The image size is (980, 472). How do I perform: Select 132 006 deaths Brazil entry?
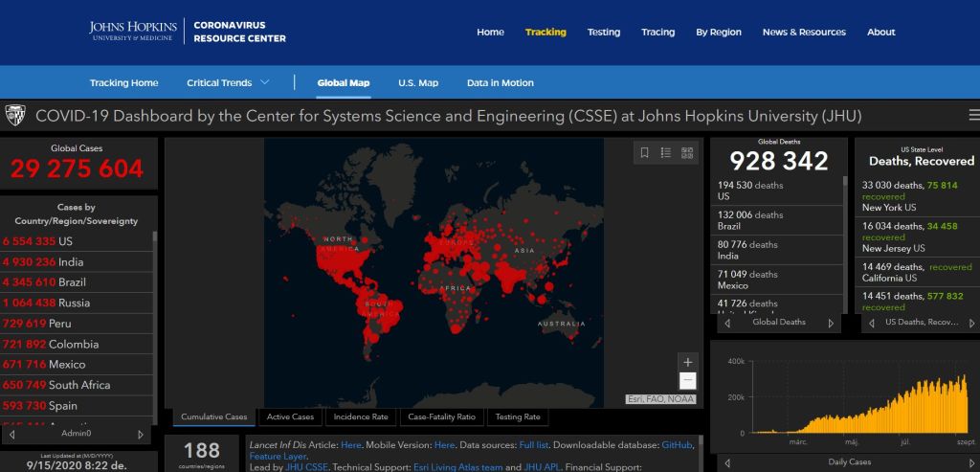pos(776,220)
